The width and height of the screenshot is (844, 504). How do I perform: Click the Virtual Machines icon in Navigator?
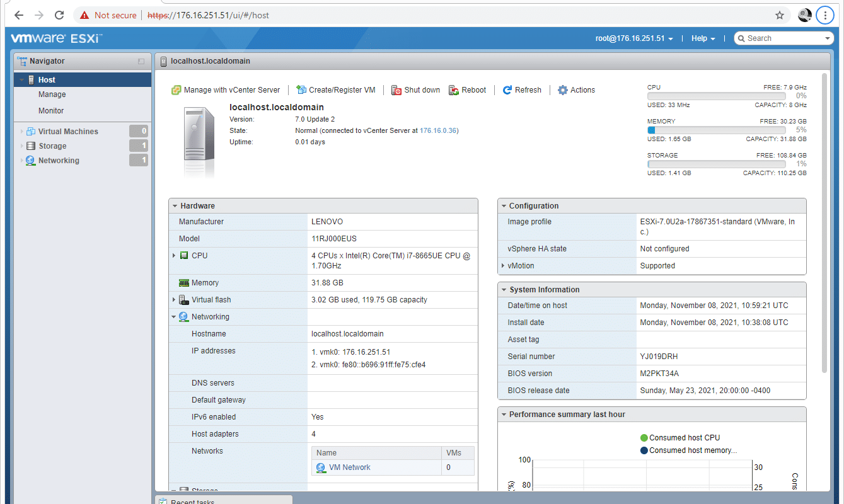pos(31,132)
